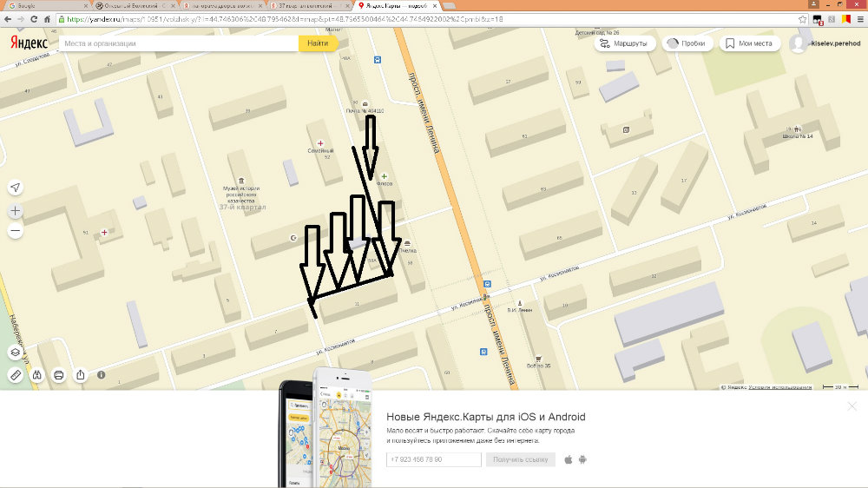Click the print map icon
868x488 pixels.
click(59, 375)
